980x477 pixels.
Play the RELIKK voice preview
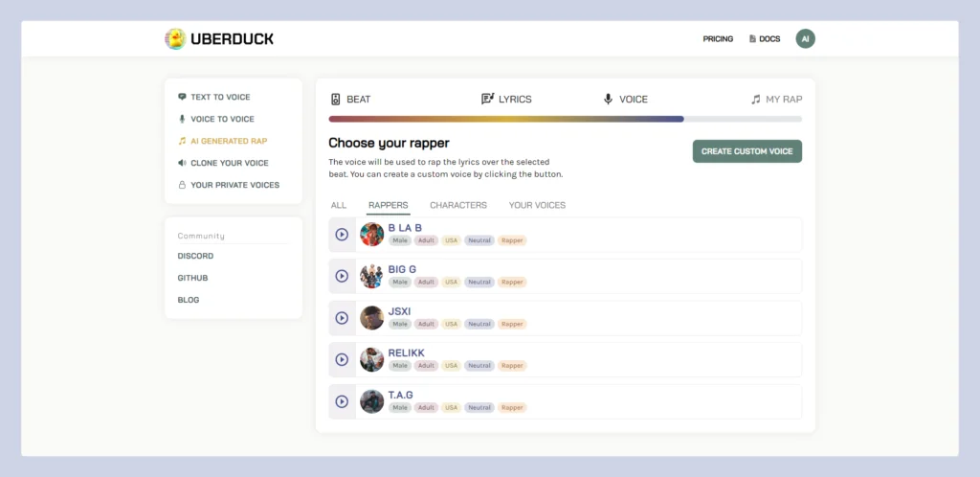(x=342, y=359)
